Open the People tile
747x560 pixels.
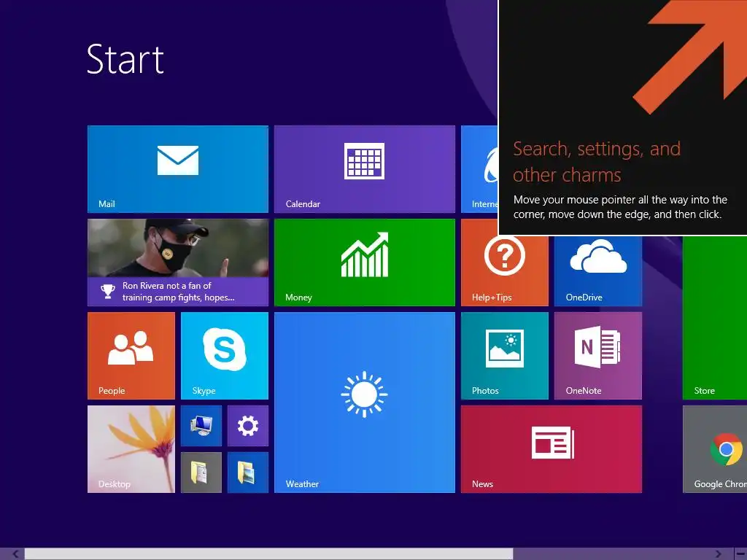131,356
